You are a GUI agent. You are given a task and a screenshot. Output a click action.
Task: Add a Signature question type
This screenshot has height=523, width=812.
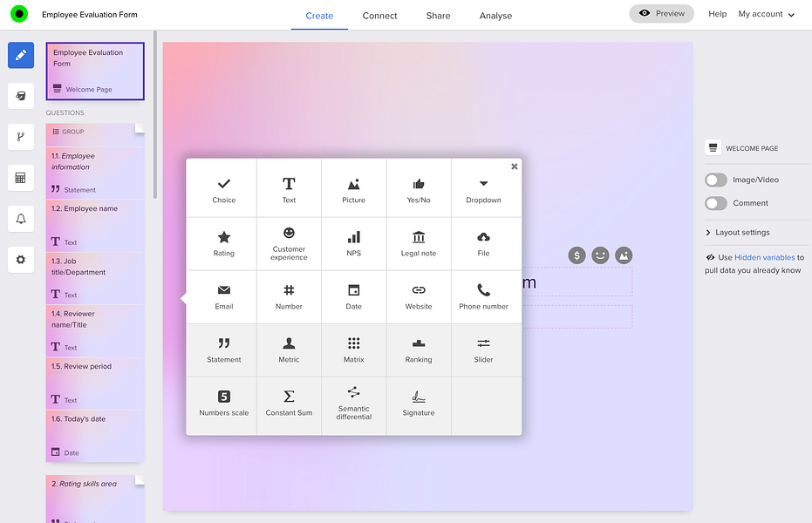coord(419,404)
